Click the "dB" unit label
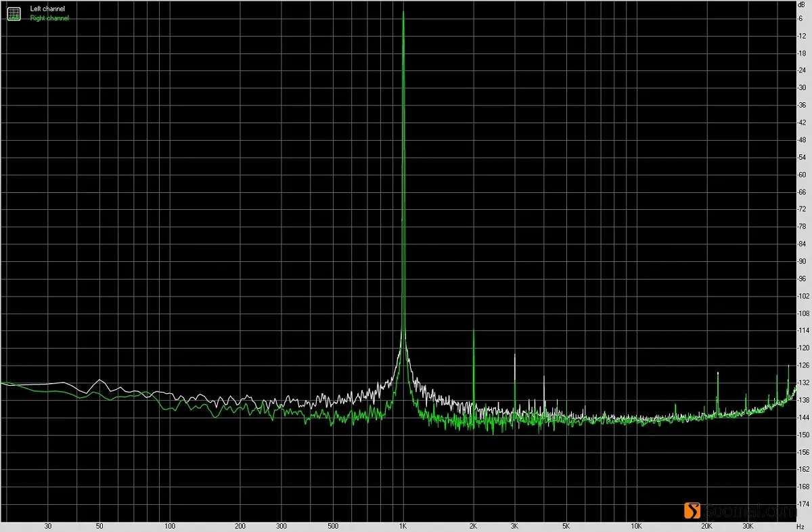Screen dimensions: 812x532 (802, 5)
